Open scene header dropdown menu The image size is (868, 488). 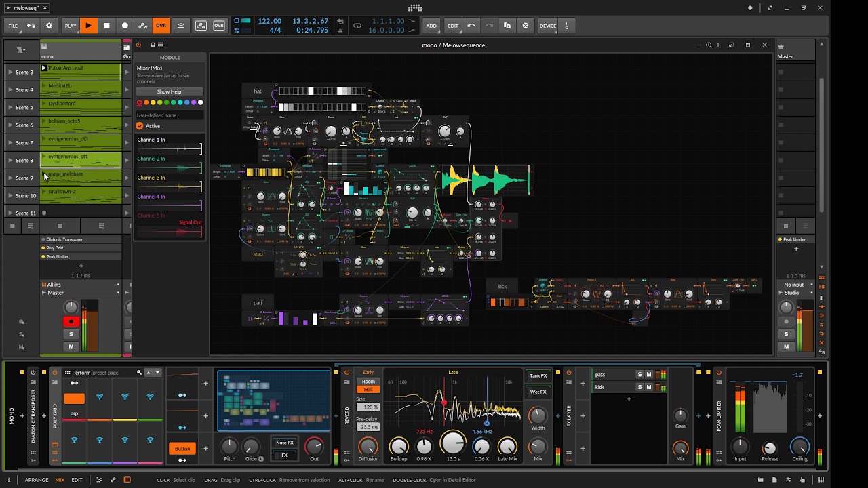click(x=21, y=50)
